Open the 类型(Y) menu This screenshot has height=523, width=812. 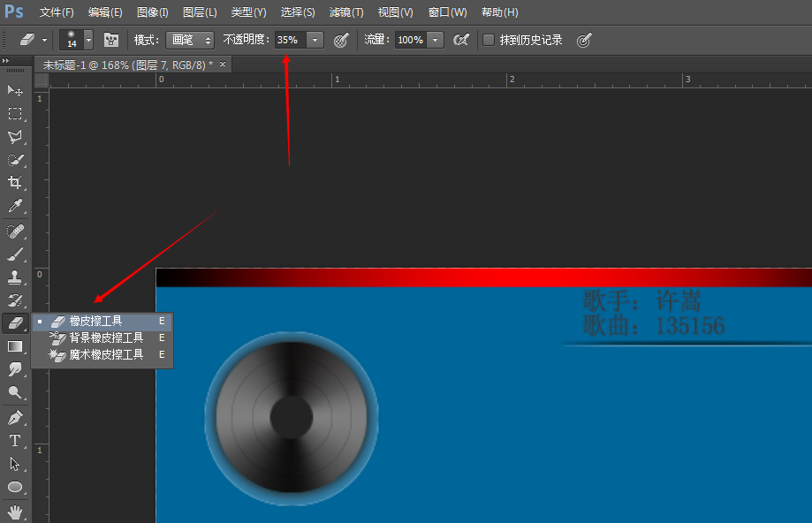coord(248,11)
